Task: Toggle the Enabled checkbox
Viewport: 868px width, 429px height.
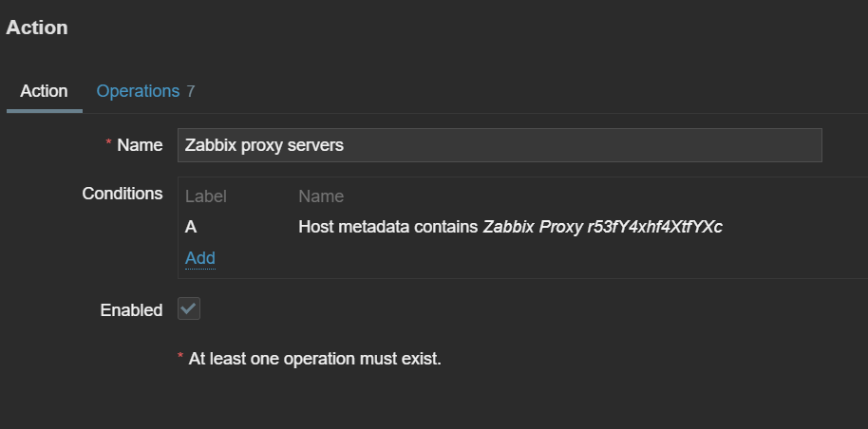Action: (189, 309)
